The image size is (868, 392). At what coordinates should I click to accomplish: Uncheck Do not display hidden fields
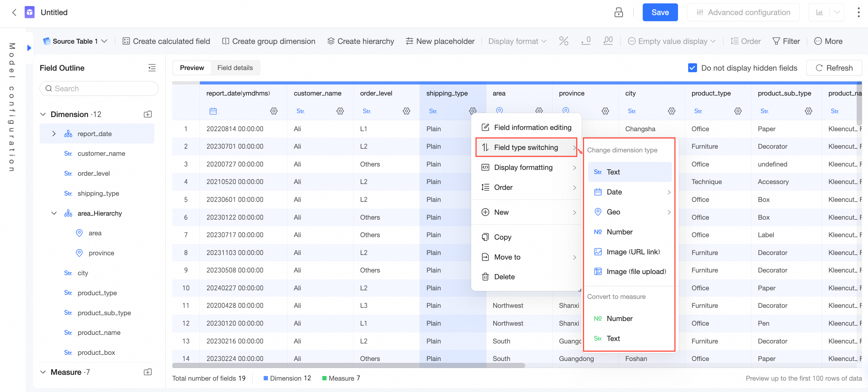coord(692,68)
